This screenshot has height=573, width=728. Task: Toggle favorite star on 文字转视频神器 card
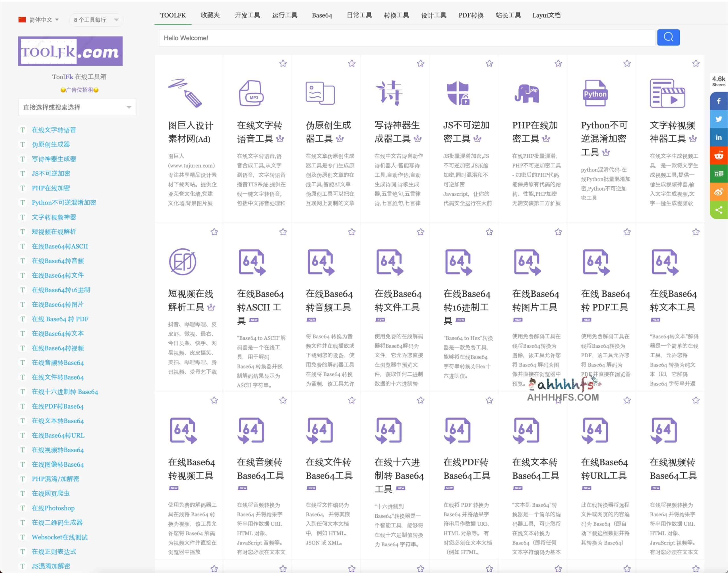click(x=696, y=63)
